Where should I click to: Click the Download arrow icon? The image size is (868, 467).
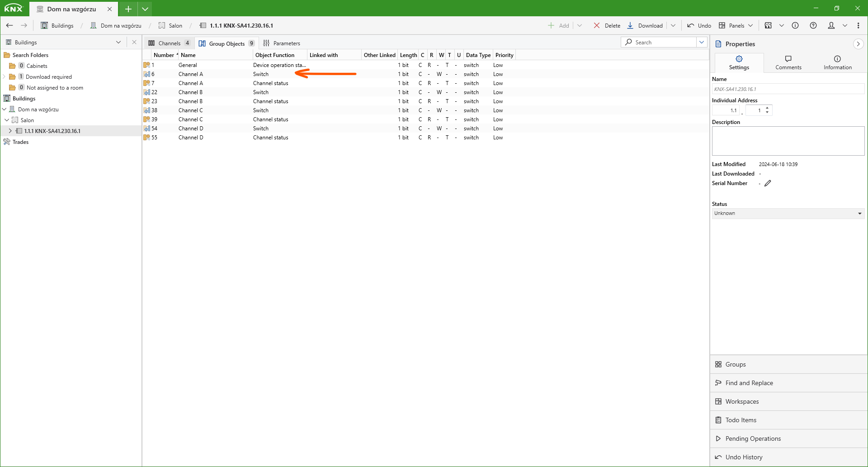coord(630,25)
